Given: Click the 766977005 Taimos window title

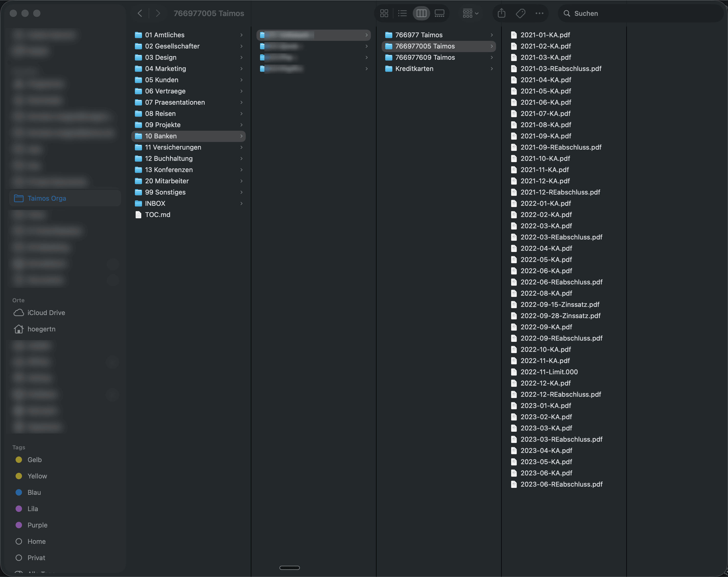Looking at the screenshot, I should click(209, 13).
